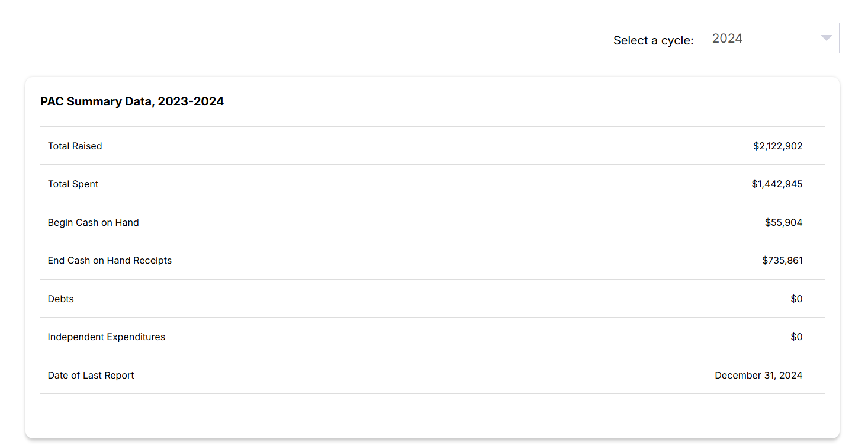Select the Total Raised row label
The width and height of the screenshot is (868, 445).
click(75, 146)
